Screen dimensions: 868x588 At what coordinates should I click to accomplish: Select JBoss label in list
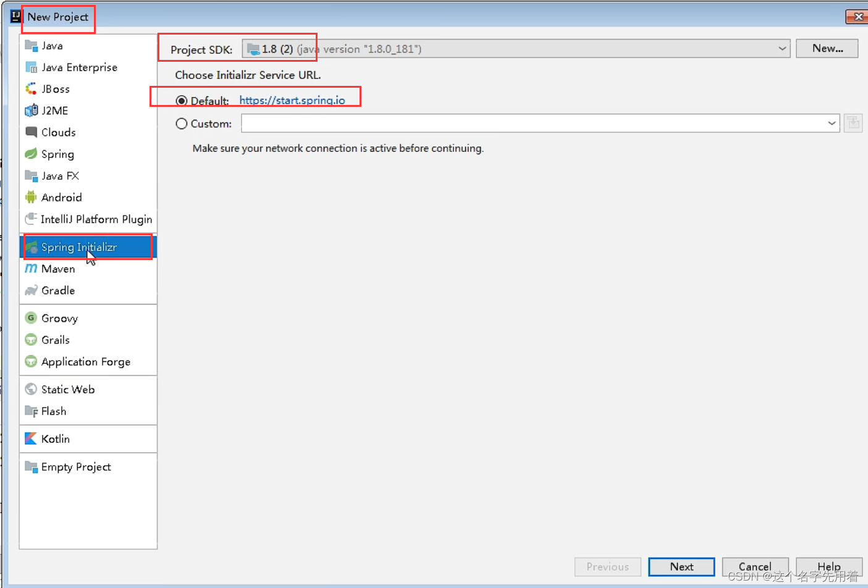point(56,89)
